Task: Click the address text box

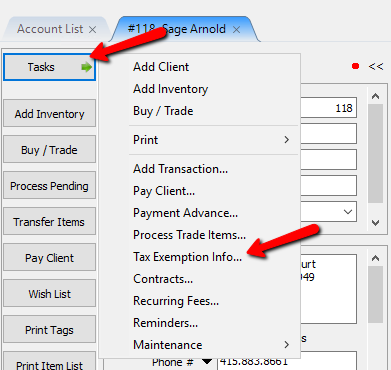Action: [329, 289]
